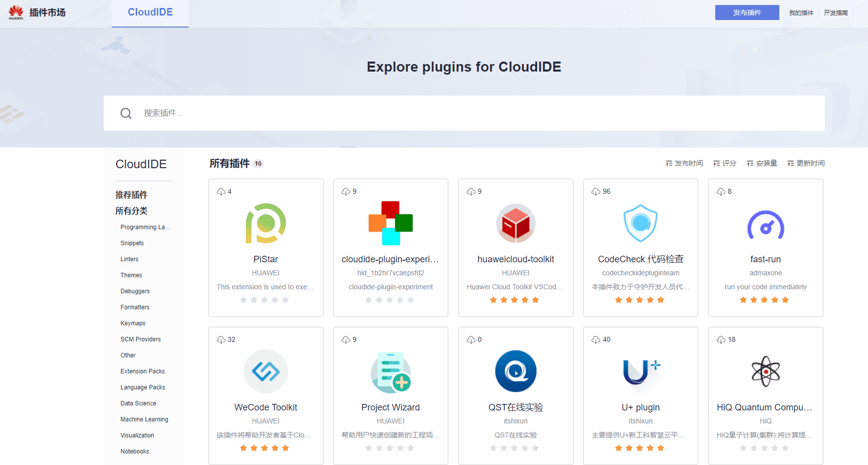Select 所有分类 in the sidebar
The image size is (868, 465).
tap(131, 211)
